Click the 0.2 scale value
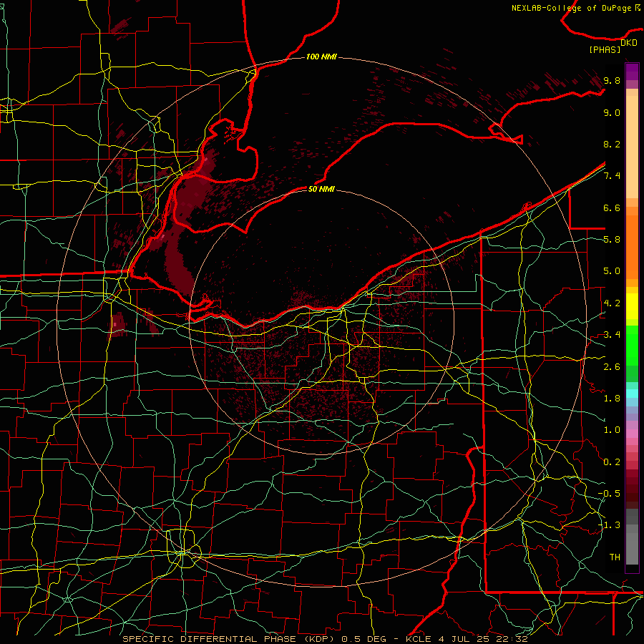Image resolution: width=644 pixels, height=644 pixels. [x=612, y=462]
